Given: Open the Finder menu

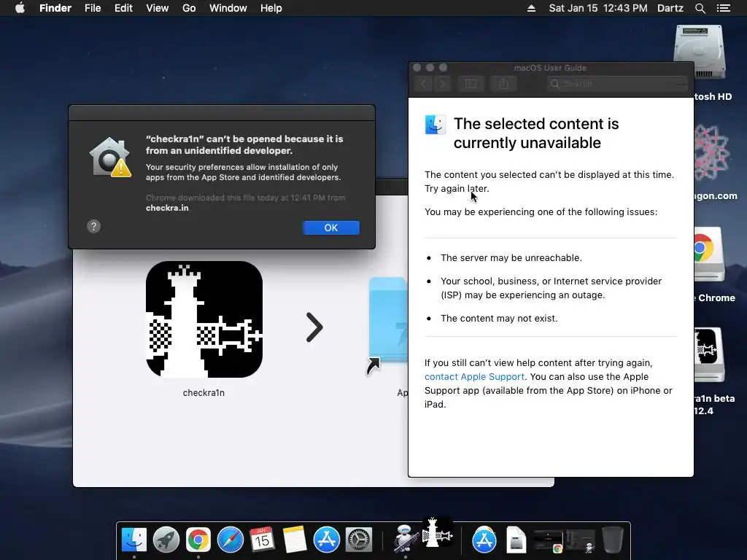Looking at the screenshot, I should pyautogui.click(x=55, y=8).
